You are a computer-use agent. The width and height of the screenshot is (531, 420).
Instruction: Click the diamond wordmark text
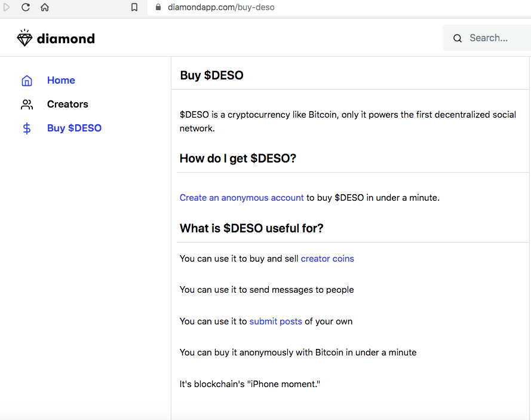[66, 39]
